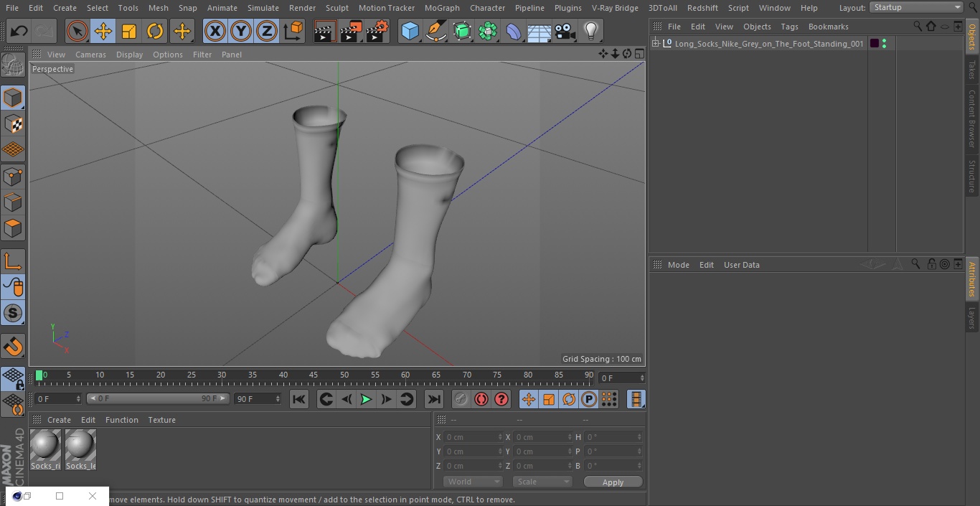Switch to Model mode
The width and height of the screenshot is (980, 506).
click(13, 98)
